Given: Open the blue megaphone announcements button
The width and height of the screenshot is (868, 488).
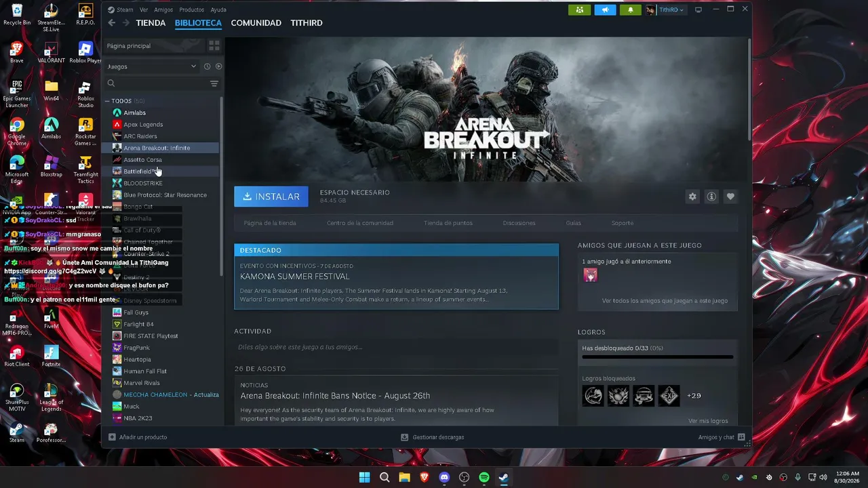Looking at the screenshot, I should coord(605,9).
